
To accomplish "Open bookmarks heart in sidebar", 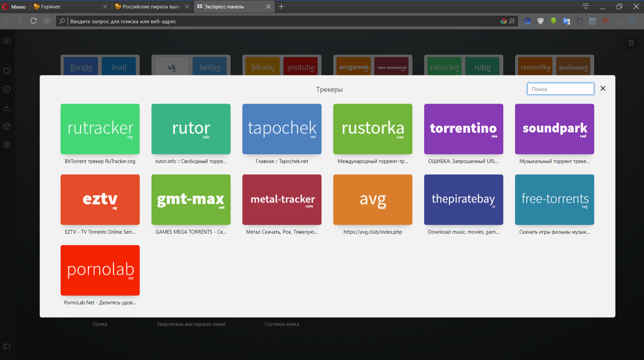I will (x=7, y=71).
